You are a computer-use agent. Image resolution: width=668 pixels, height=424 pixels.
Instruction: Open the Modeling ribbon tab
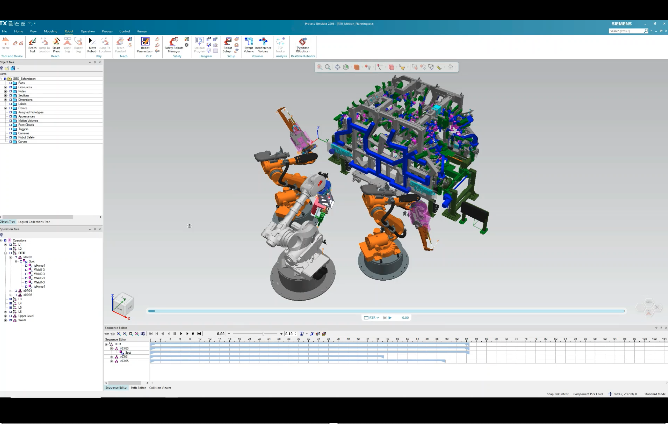(x=51, y=31)
